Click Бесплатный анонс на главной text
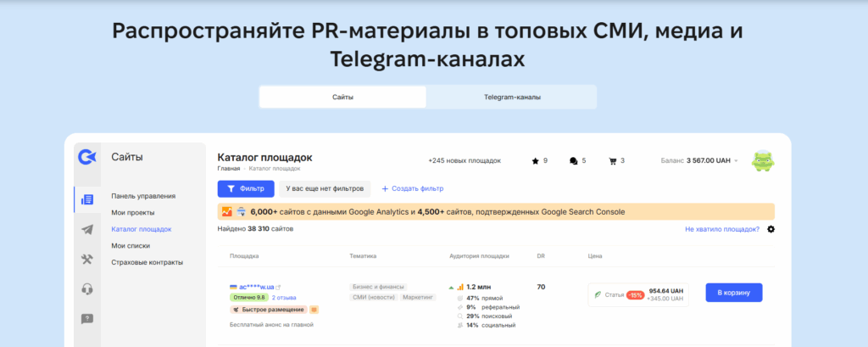The image size is (868, 347). [x=271, y=325]
